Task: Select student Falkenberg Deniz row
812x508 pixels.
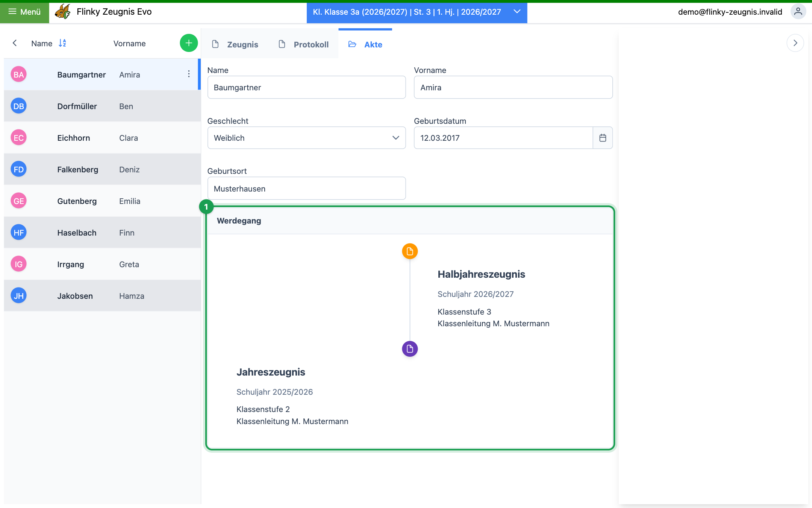Action: pyautogui.click(x=102, y=169)
